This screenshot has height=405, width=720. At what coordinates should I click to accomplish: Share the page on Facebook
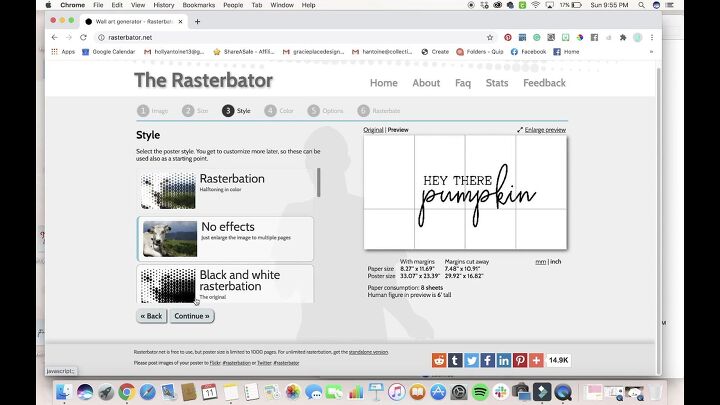(488, 360)
